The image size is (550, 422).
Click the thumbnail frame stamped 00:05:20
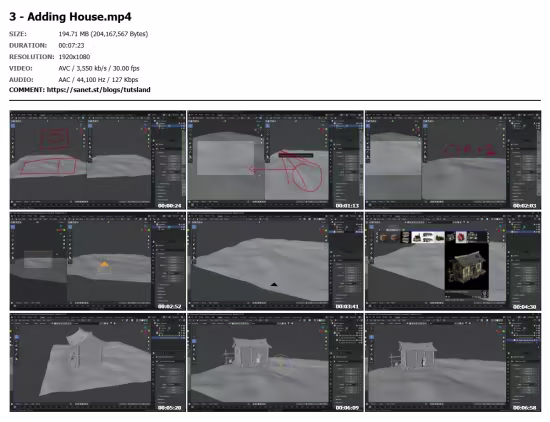98,362
